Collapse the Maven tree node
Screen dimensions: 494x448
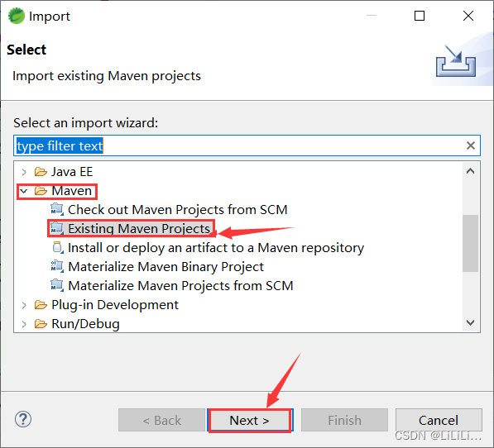click(x=24, y=191)
